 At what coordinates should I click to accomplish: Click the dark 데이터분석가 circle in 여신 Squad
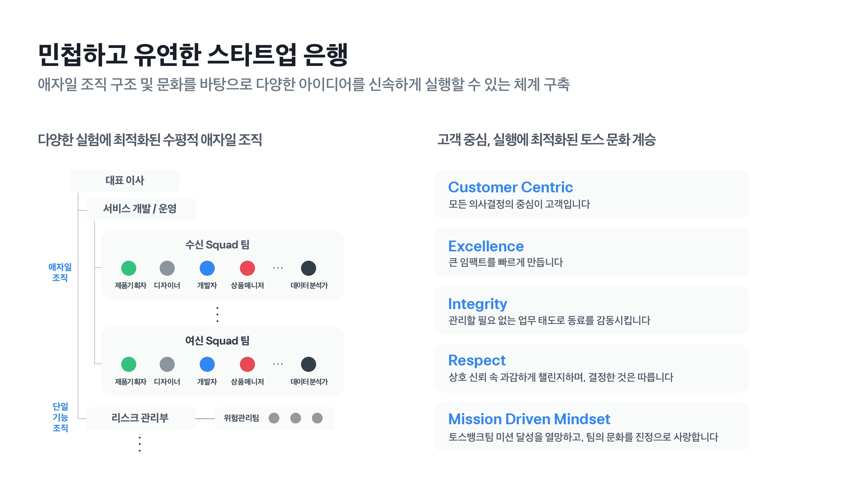click(308, 364)
